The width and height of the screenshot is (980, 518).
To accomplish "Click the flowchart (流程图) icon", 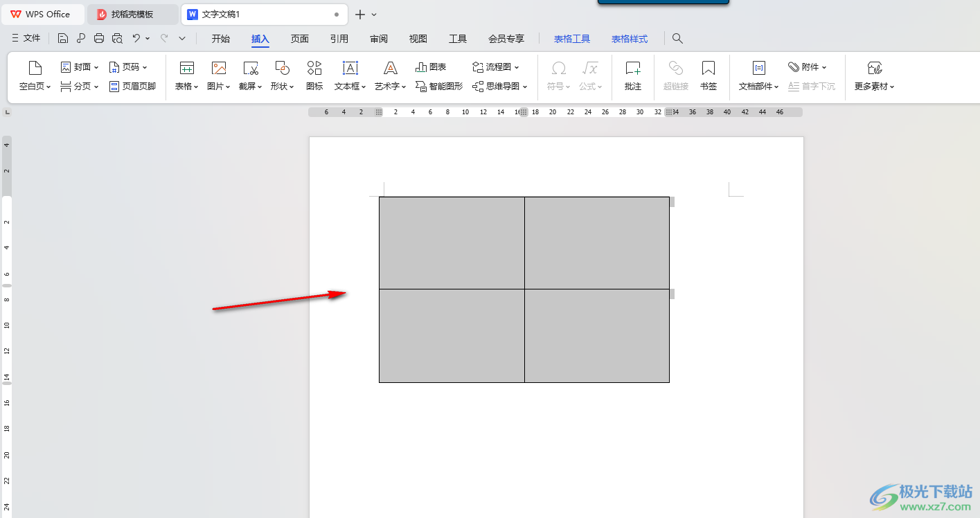I will click(477, 67).
